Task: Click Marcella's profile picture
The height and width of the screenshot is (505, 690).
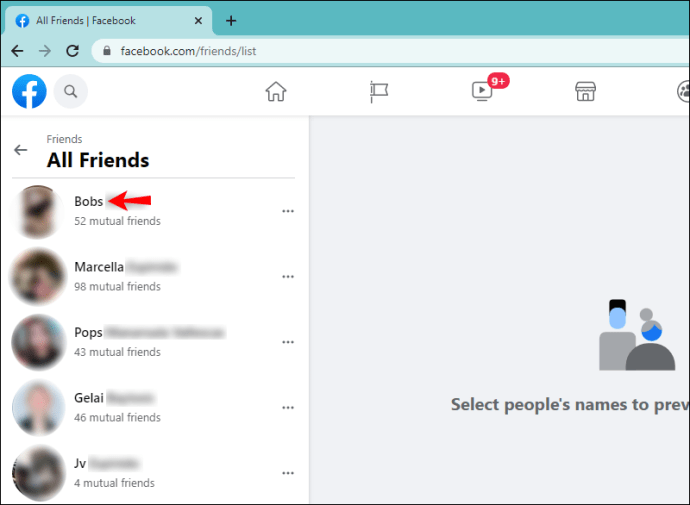Action: (x=38, y=277)
